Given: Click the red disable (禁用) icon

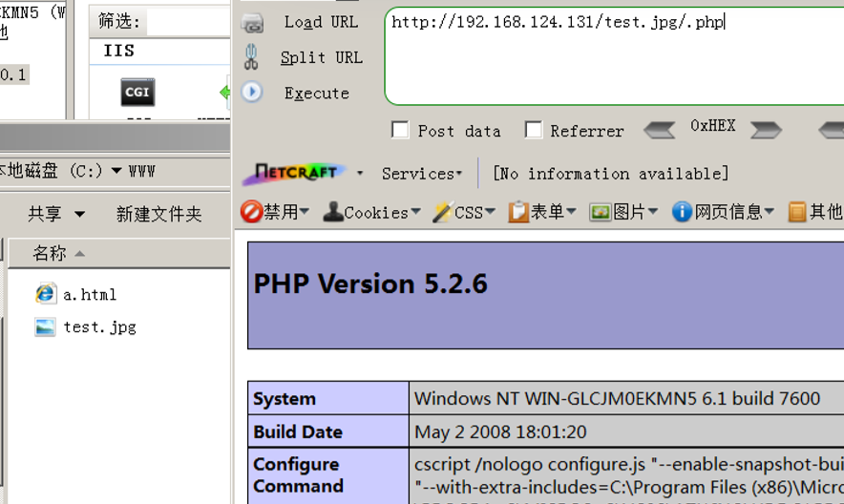Looking at the screenshot, I should 251,212.
